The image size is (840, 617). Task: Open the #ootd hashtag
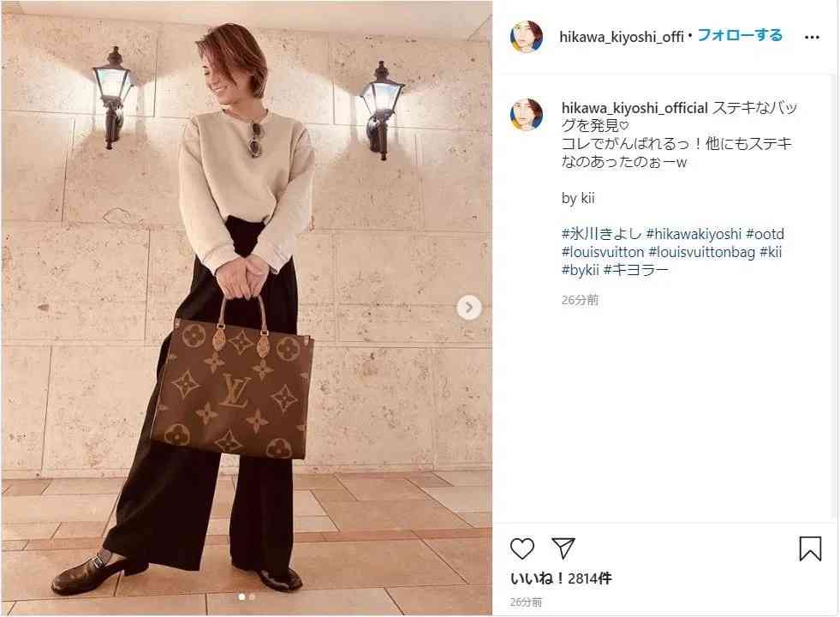765,234
